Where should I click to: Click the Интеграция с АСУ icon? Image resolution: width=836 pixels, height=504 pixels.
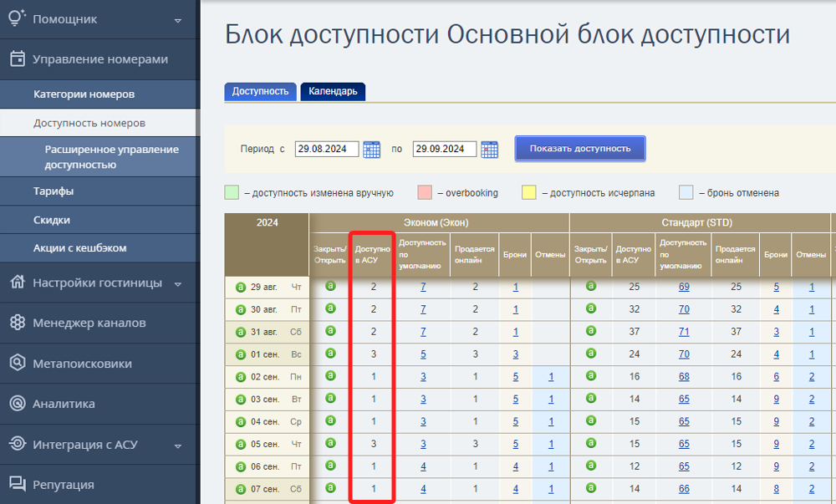[x=18, y=444]
